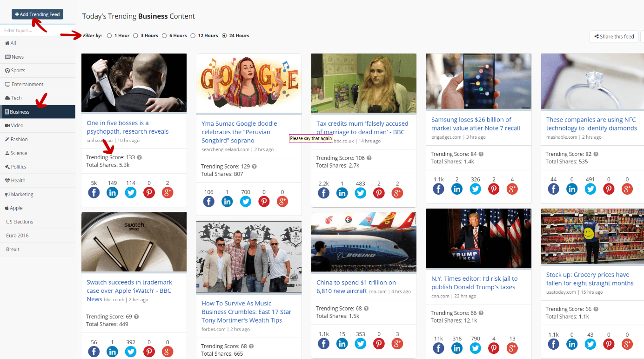The width and height of the screenshot is (644, 359).
Task: Open the Apple topic
Action: (x=37, y=208)
